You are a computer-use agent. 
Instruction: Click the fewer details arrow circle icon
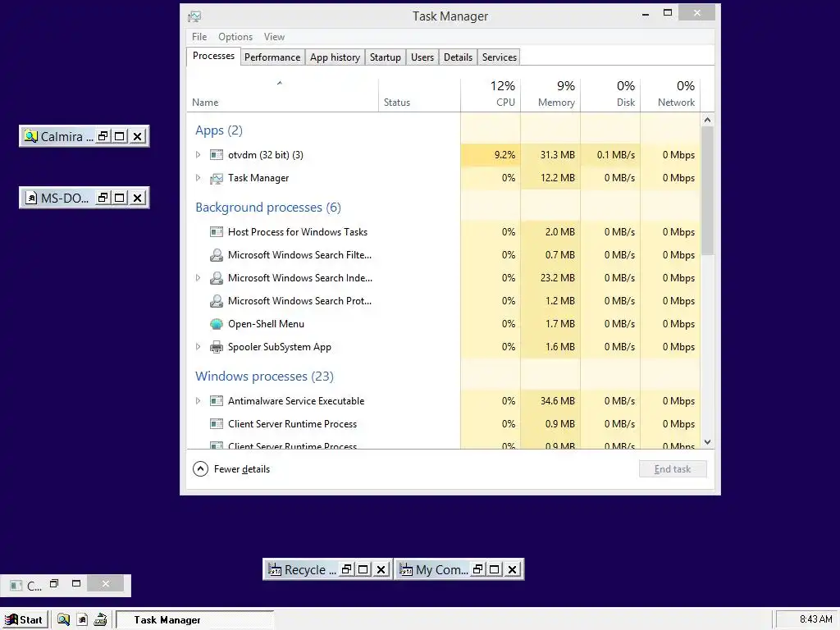pyautogui.click(x=200, y=469)
